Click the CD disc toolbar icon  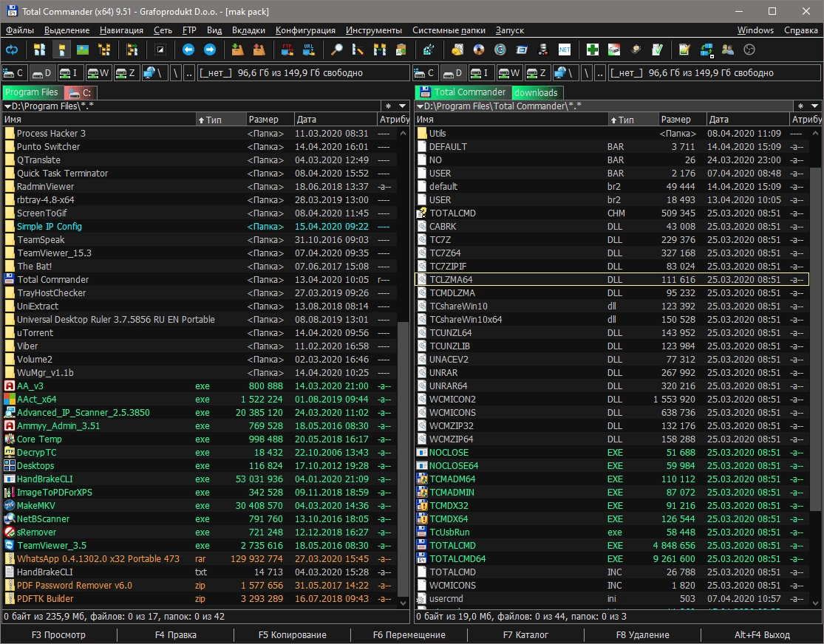(479, 50)
